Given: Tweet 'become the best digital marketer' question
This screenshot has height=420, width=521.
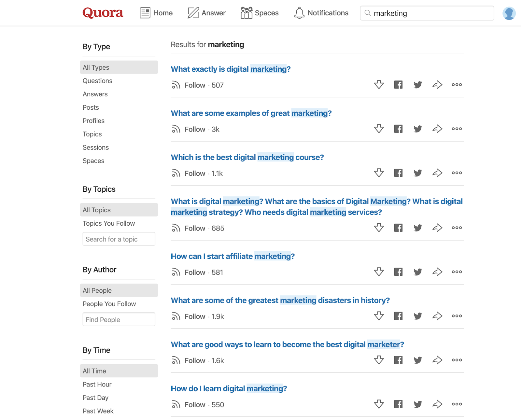Looking at the screenshot, I should 418,360.
